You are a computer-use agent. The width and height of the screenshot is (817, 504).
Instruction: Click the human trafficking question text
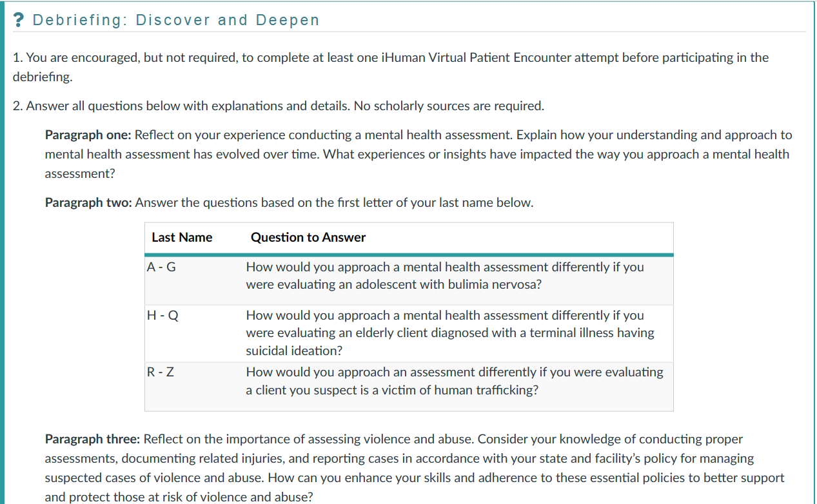pyautogui.click(x=454, y=381)
